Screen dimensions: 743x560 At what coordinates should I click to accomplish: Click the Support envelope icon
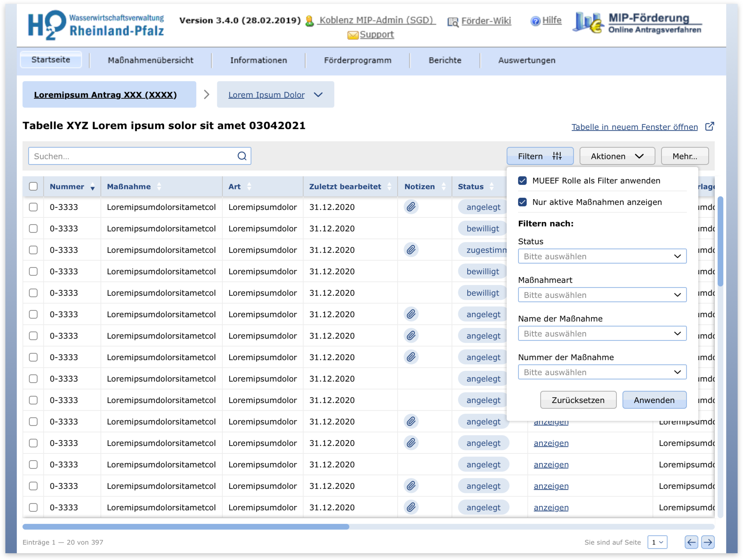tap(352, 35)
